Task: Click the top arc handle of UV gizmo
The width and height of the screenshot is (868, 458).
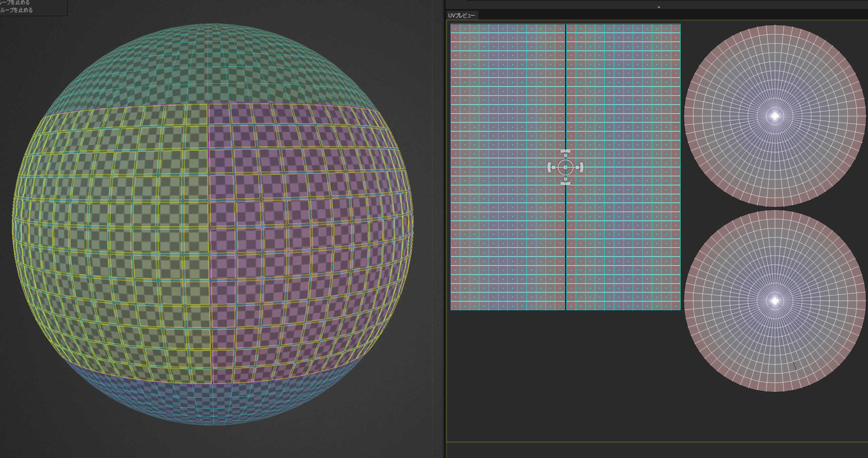Action: 565,151
